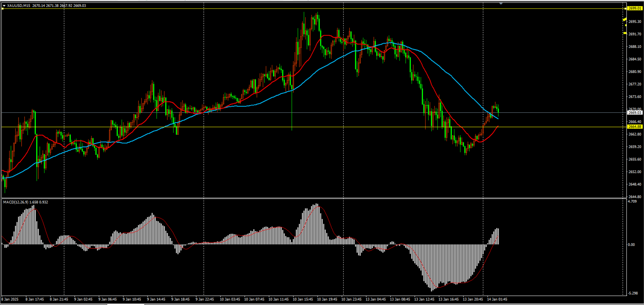Open the one-click trading arrow beside XAUUSD,M15
Image resolution: width=644 pixels, height=305 pixels.
(4, 6)
